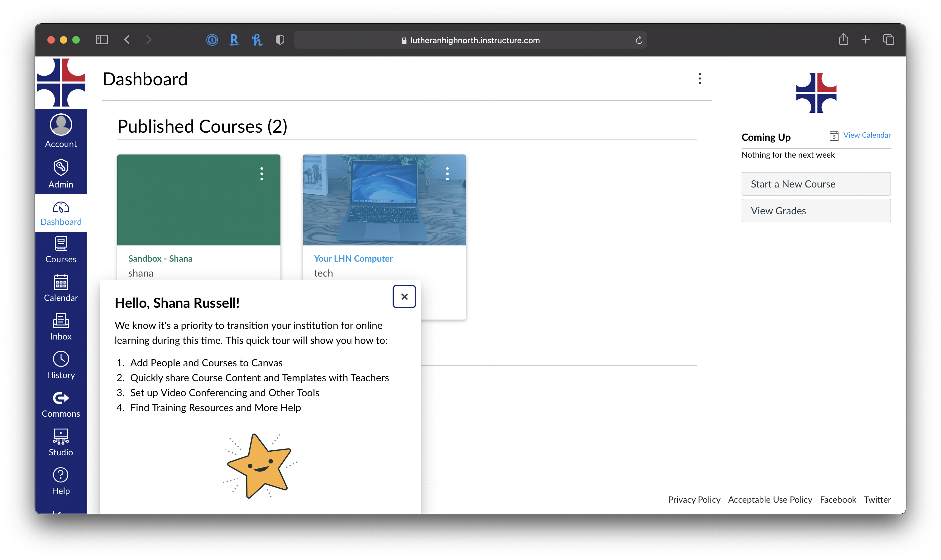Click Start a New Course button
The width and height of the screenshot is (941, 560).
point(816,184)
